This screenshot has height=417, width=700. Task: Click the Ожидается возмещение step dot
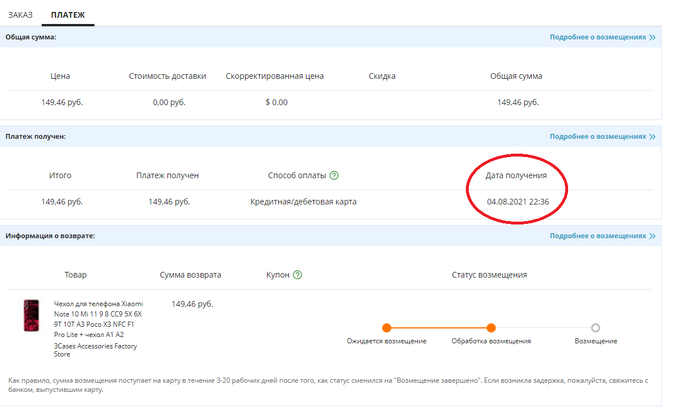[x=386, y=327]
